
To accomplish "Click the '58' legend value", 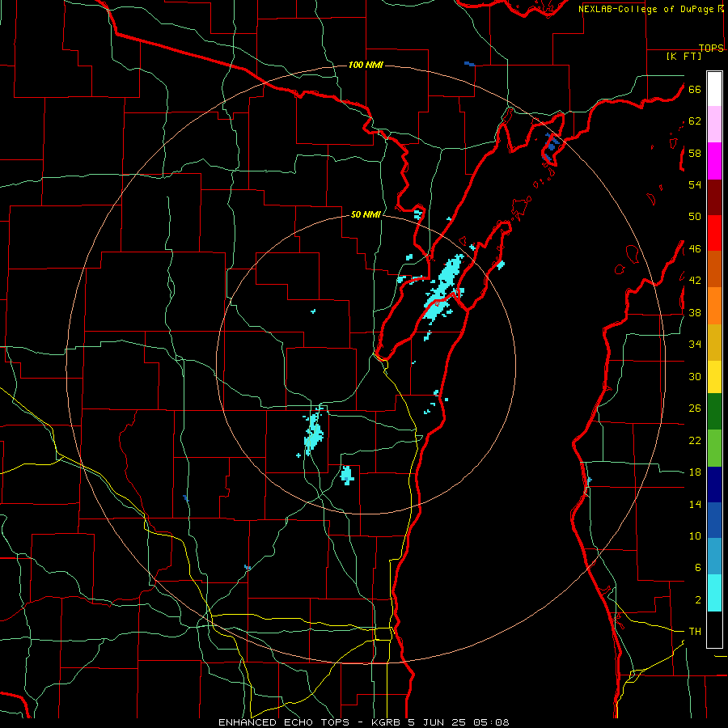I will 695,153.
